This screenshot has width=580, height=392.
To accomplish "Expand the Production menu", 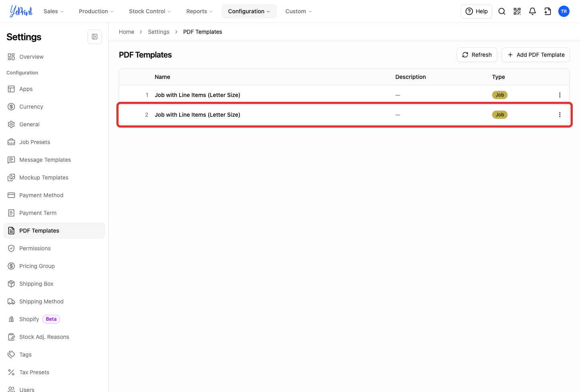I will (x=96, y=11).
